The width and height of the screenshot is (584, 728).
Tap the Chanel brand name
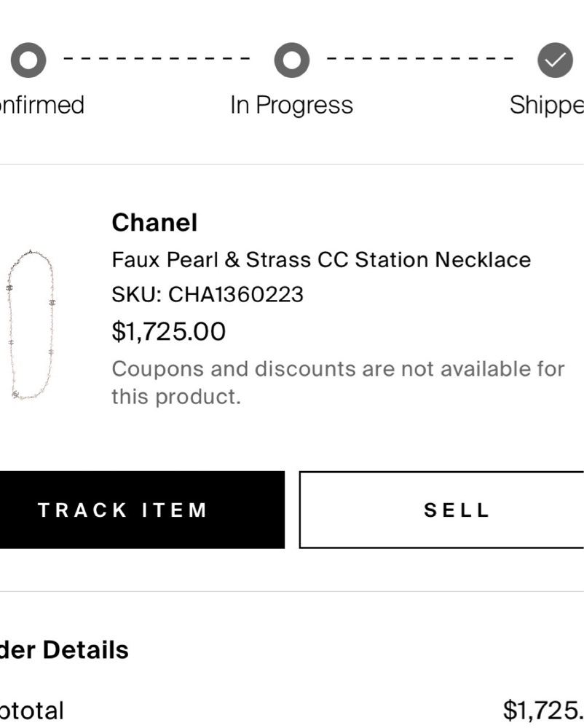click(x=154, y=223)
